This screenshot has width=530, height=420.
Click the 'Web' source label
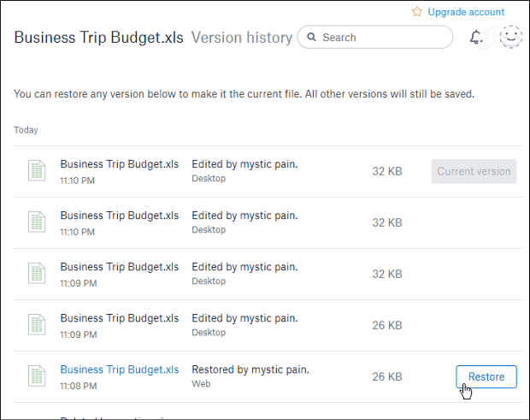[x=201, y=384]
